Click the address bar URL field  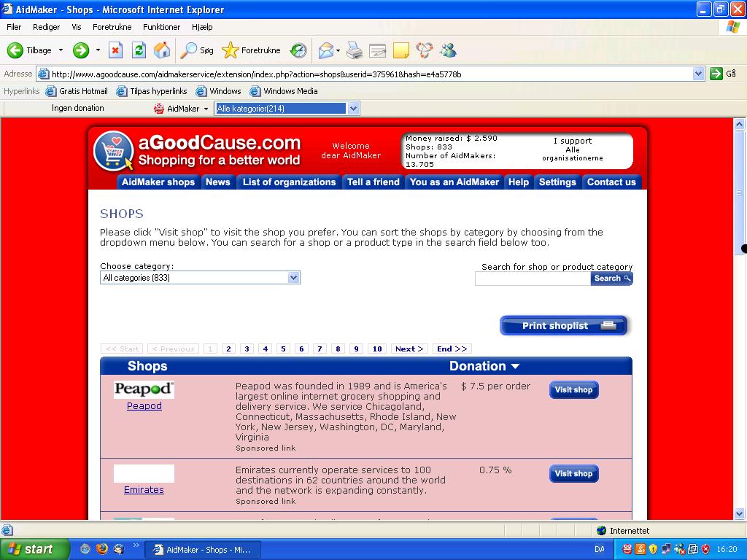(365, 74)
